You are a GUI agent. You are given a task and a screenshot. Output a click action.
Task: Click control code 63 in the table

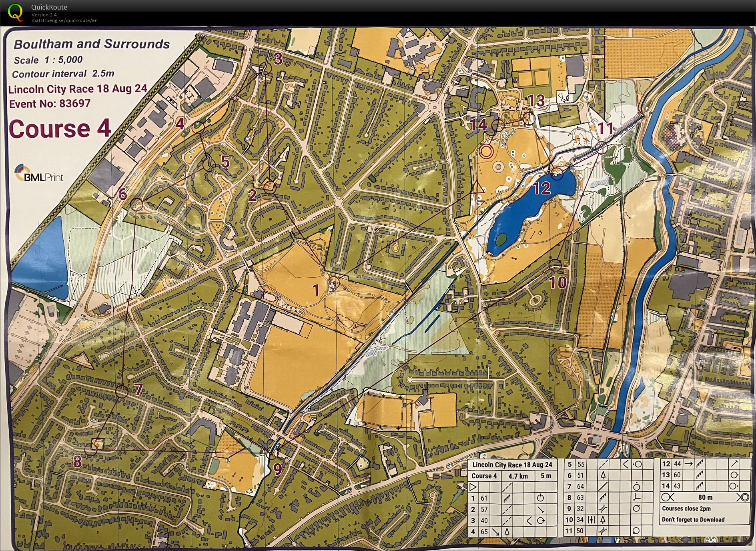pos(581,497)
